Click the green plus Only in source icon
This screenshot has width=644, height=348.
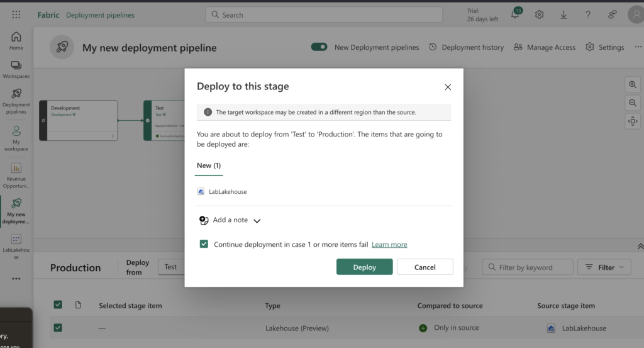[x=423, y=328]
